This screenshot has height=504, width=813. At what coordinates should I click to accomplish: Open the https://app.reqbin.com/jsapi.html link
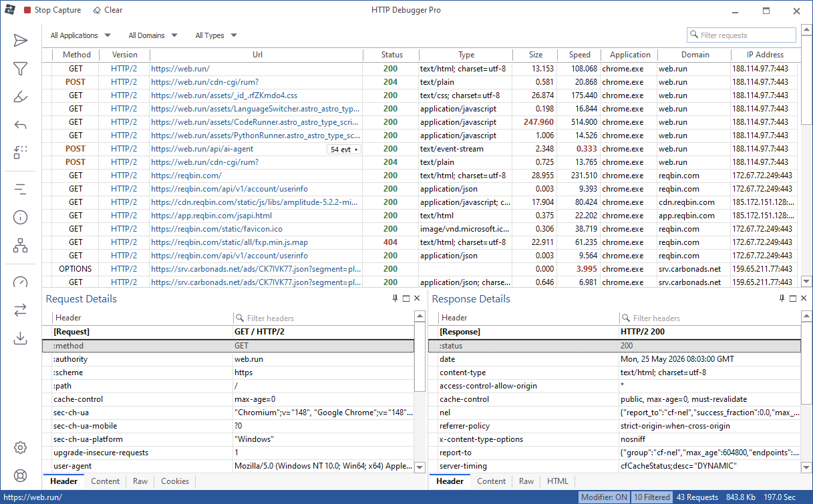(x=211, y=216)
